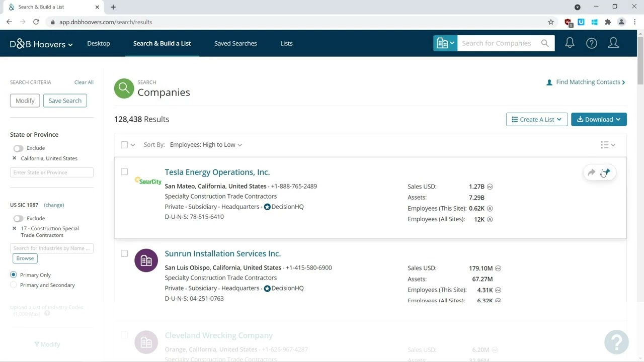Image resolution: width=644 pixels, height=362 pixels.
Task: Click info icon next to Tesla Sales USD
Action: pos(490,187)
